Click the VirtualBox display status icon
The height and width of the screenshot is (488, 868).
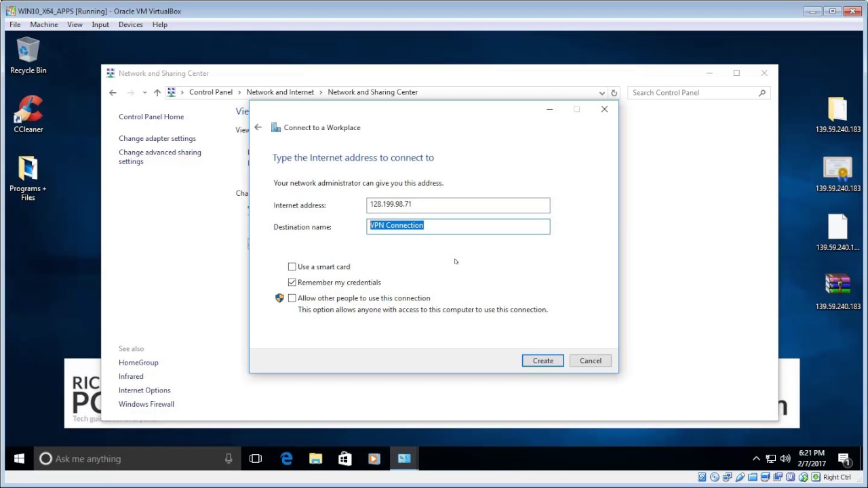click(x=766, y=477)
